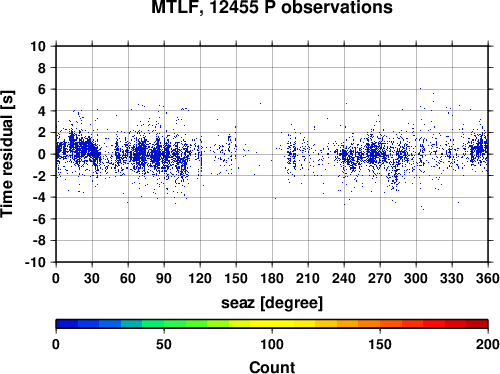
Task: Click the isolated outlier point near 6 seconds
Action: pyautogui.click(x=420, y=89)
